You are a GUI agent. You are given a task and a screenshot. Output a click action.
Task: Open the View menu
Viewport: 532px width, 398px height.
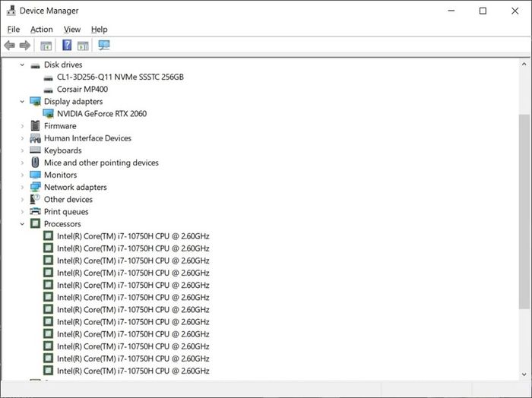[x=72, y=30]
